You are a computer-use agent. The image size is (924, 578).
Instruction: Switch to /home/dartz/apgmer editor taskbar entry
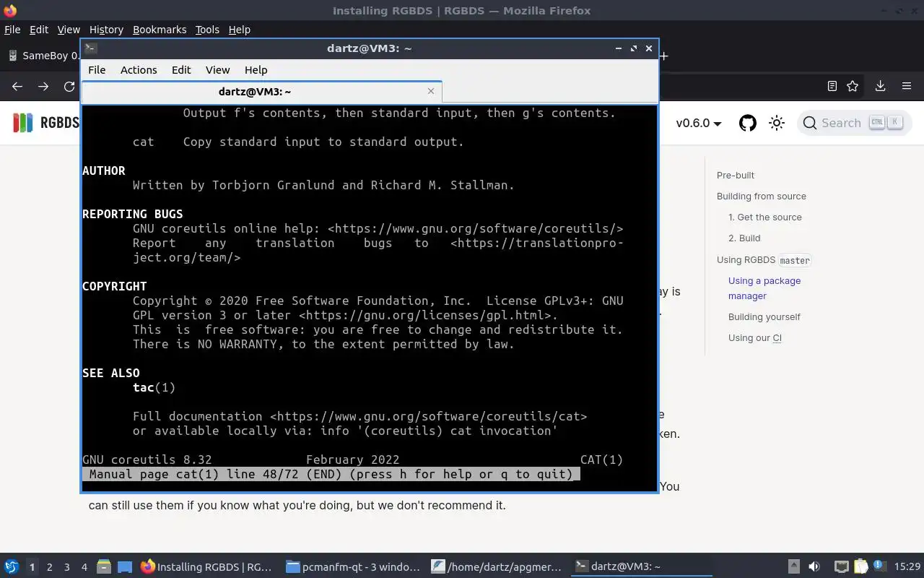(x=497, y=566)
